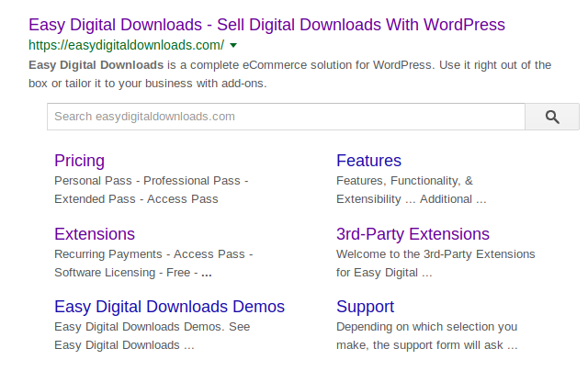Open the green URL dropdown arrow
The image size is (588, 371).
pyautogui.click(x=233, y=45)
